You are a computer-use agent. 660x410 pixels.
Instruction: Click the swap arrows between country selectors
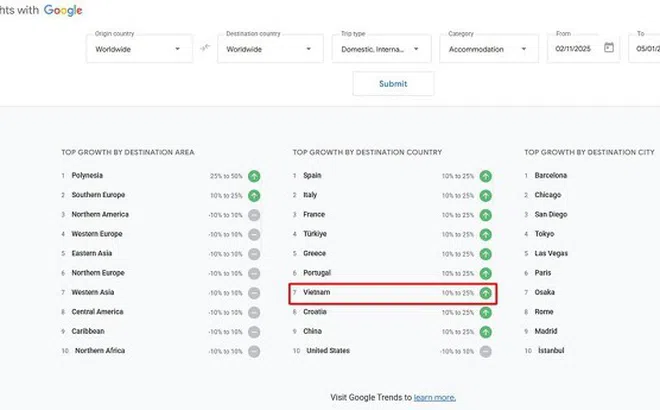point(206,47)
